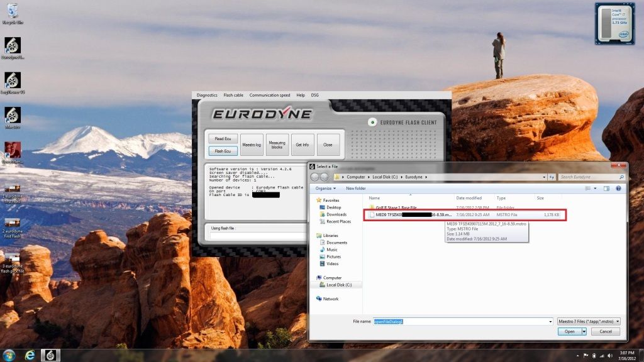
Task: Open the Recycle Bin desktop icon
Action: (13, 14)
